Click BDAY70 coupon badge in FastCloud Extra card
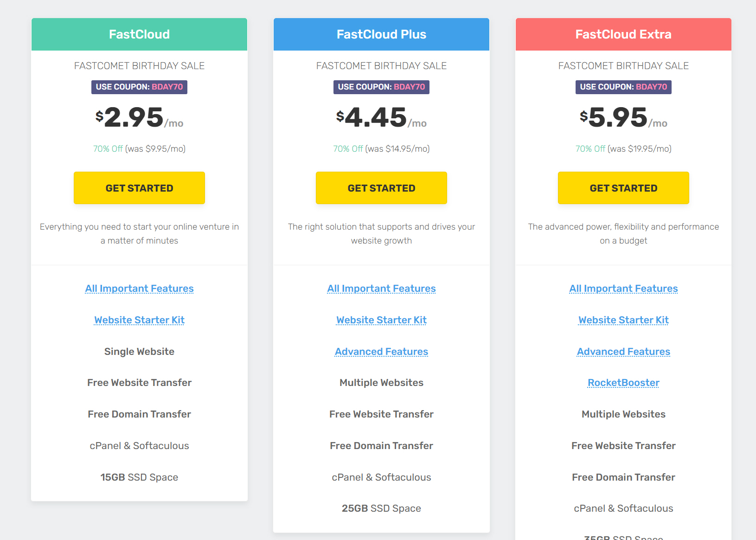This screenshot has height=540, width=756. 623,87
